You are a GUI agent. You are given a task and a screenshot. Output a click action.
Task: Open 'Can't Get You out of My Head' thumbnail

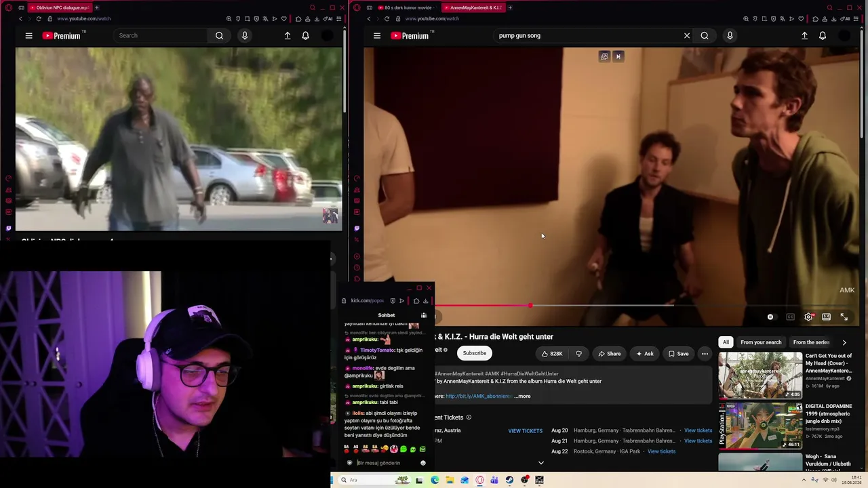pyautogui.click(x=760, y=375)
